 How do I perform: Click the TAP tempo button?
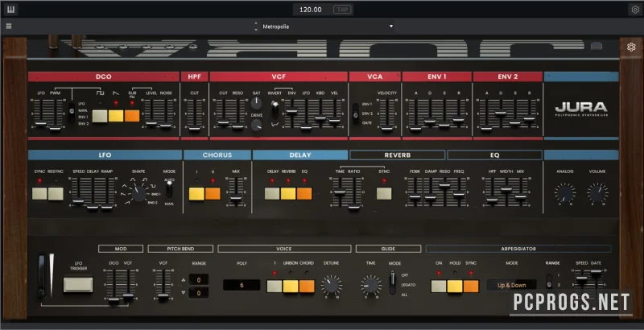(x=342, y=10)
